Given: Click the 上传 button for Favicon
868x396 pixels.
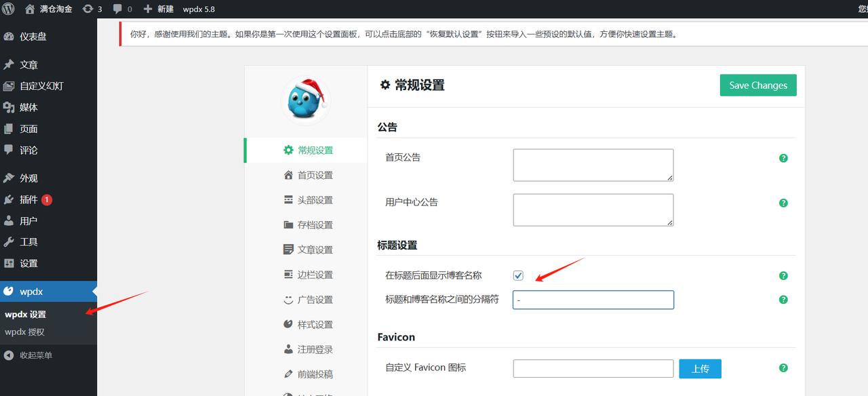Looking at the screenshot, I should [700, 369].
